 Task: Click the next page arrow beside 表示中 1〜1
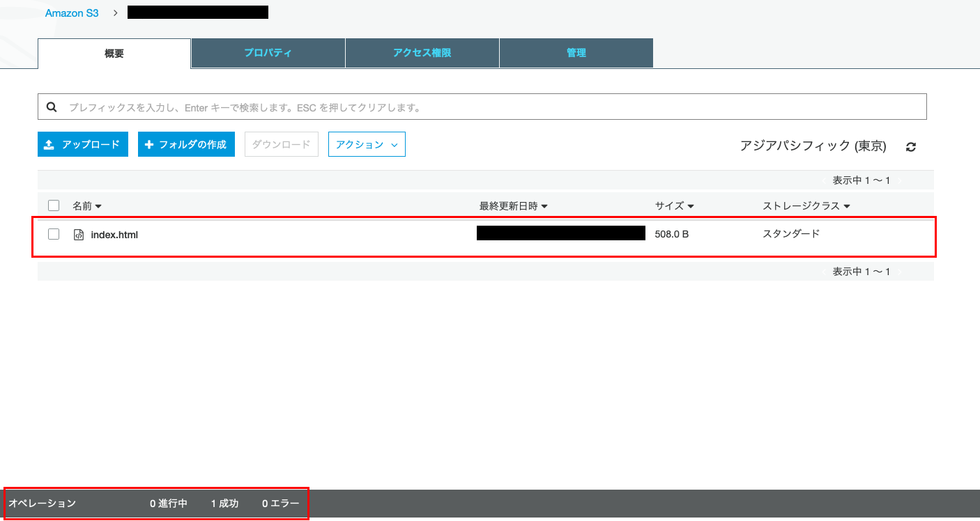click(x=898, y=180)
